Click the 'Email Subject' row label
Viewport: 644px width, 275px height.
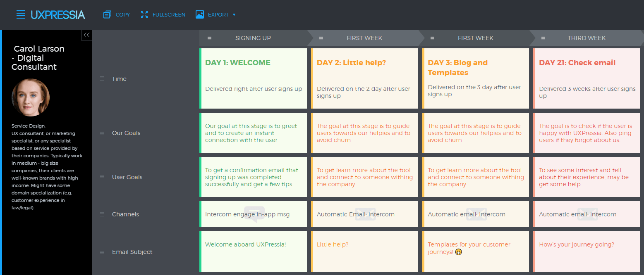[132, 252]
